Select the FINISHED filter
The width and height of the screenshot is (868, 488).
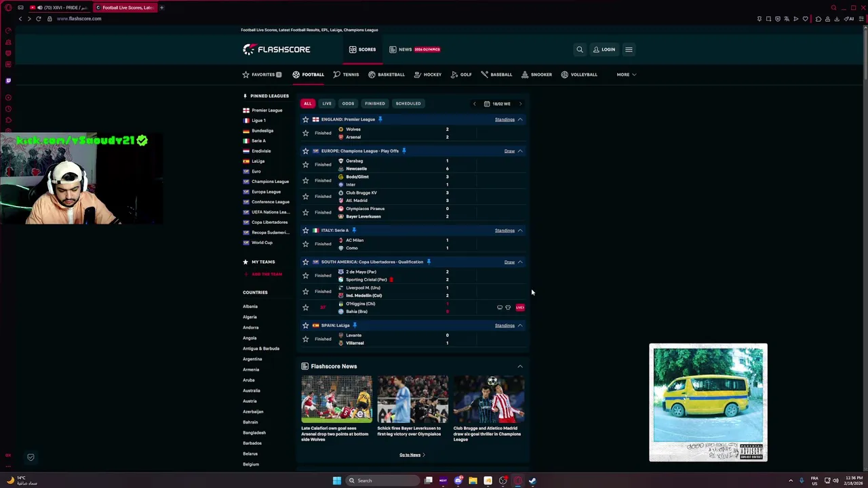pos(374,104)
